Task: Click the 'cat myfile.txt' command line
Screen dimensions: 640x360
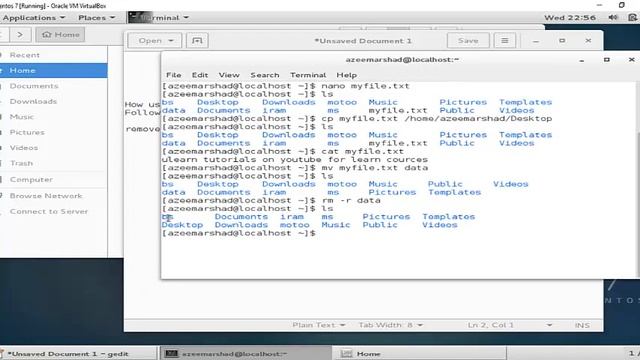Action: pyautogui.click(x=283, y=151)
